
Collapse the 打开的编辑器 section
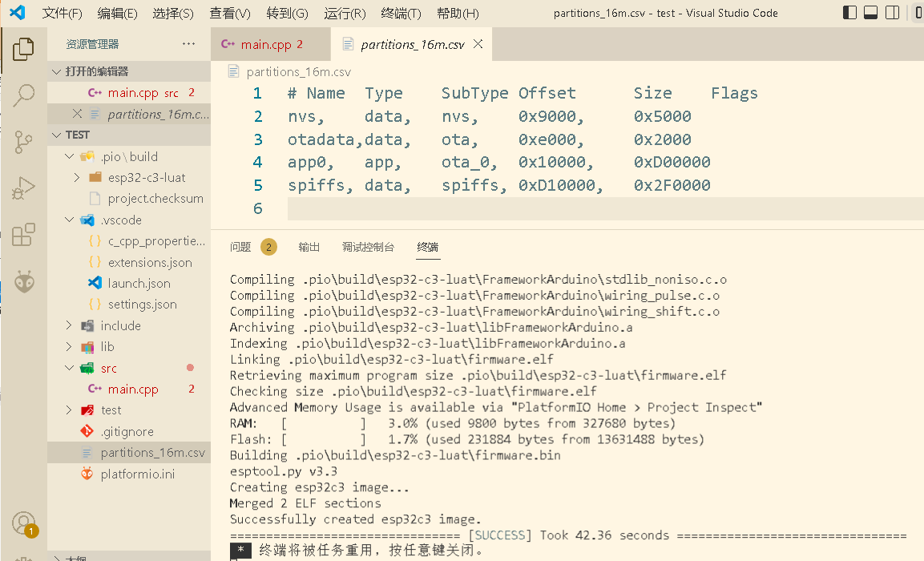tap(128, 71)
